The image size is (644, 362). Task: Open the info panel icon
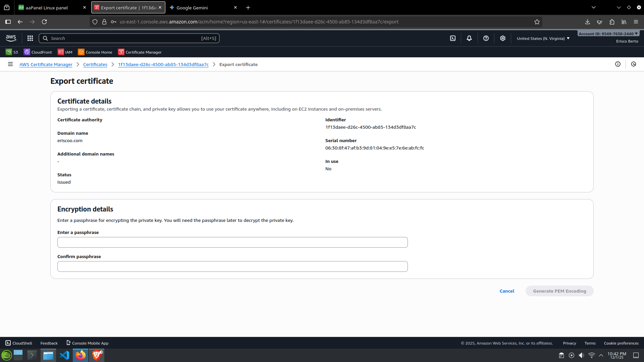coord(618,64)
